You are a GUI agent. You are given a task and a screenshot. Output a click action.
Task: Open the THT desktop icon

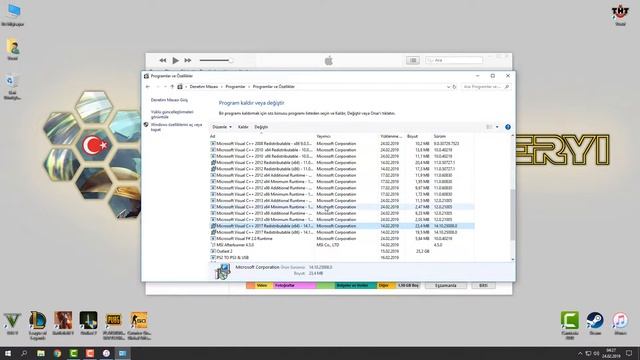point(620,16)
